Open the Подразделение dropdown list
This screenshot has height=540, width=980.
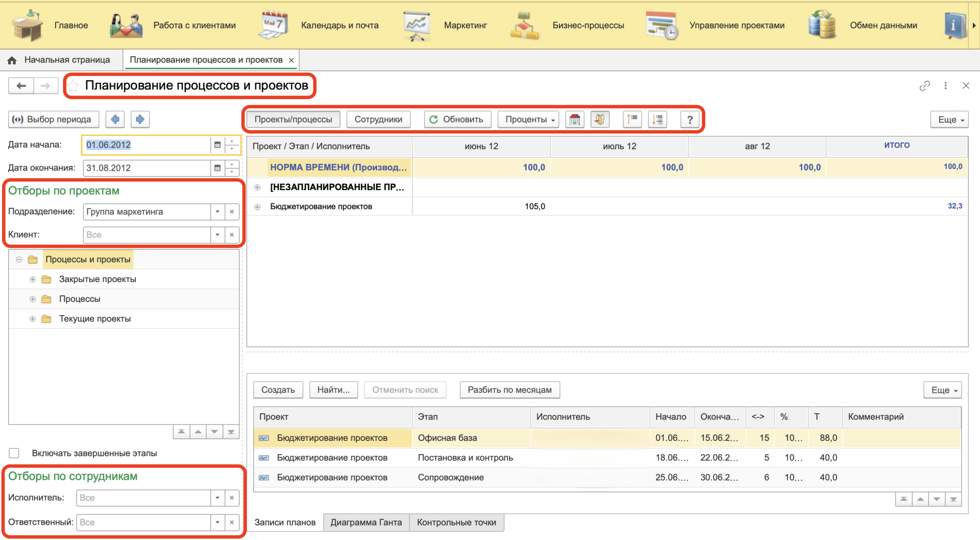coord(217,212)
